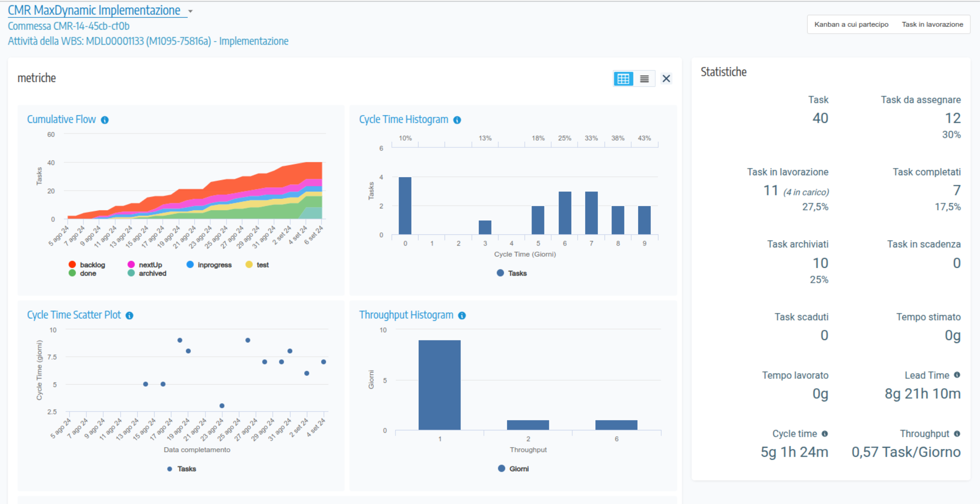Screen dimensions: 980x504
Task: Open the Commessa CMR-14-45cb-ct0b link
Action: tap(68, 26)
